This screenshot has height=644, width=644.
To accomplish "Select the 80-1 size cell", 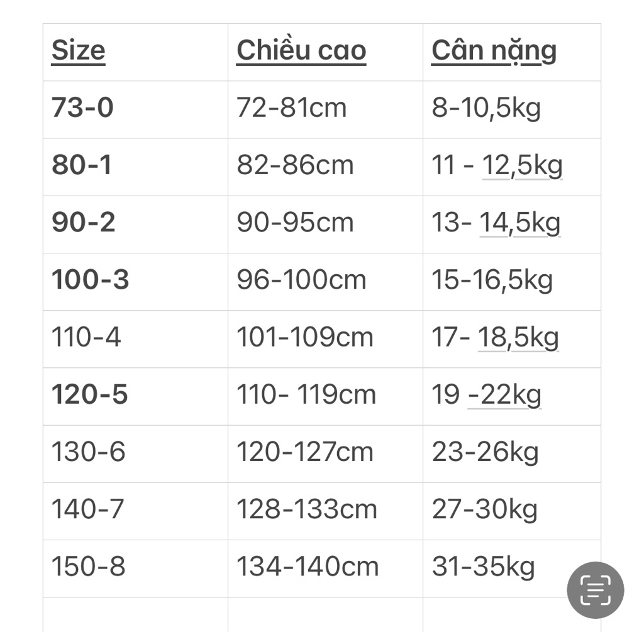I will 82,165.
